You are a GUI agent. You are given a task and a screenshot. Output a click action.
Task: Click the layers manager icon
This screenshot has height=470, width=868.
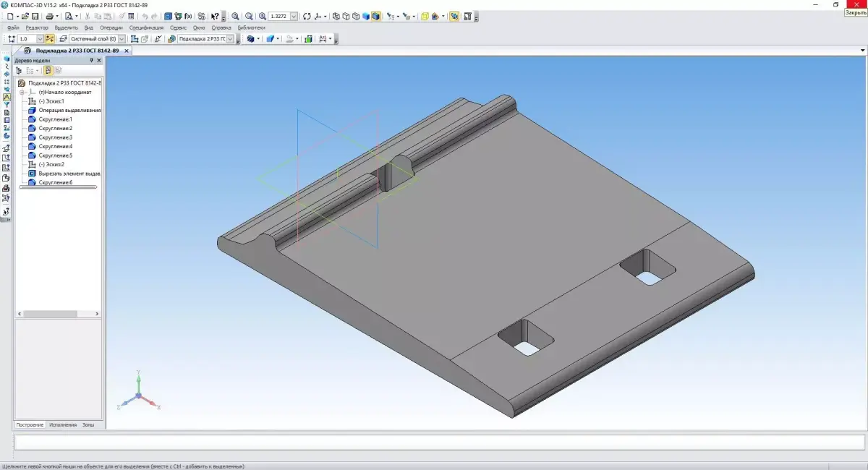click(x=63, y=38)
